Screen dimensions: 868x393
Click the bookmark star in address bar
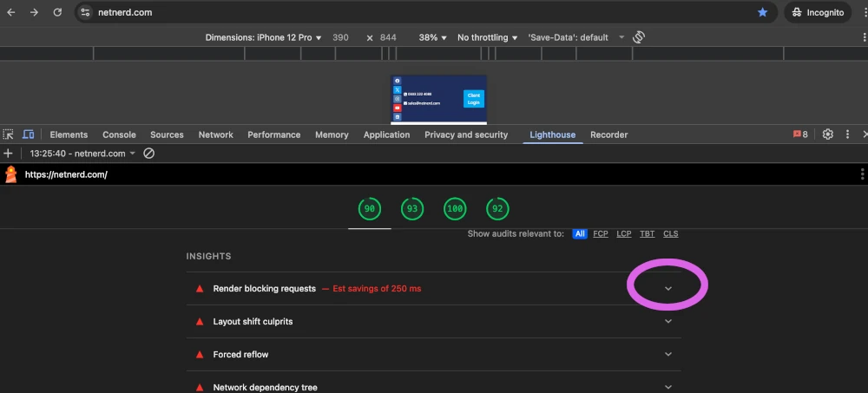762,13
